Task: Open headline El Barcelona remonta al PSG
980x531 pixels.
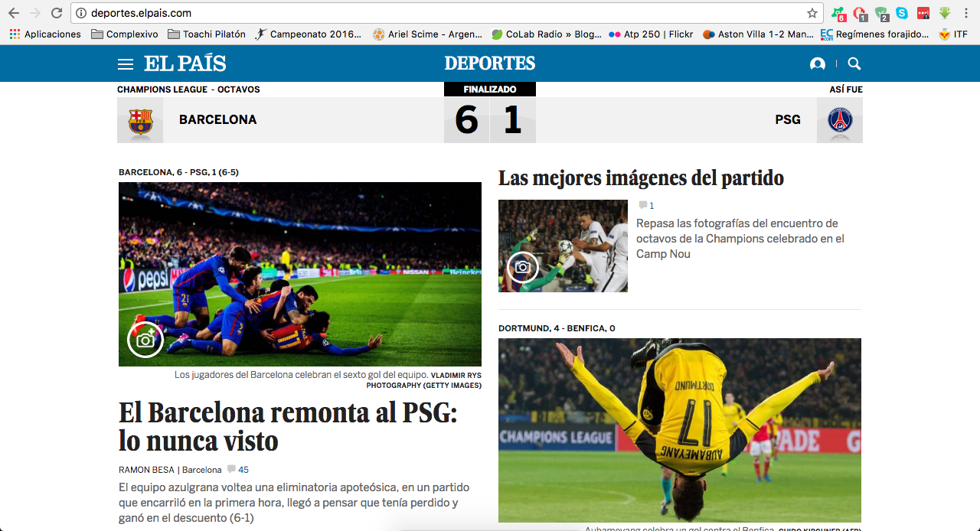Action: [288, 427]
